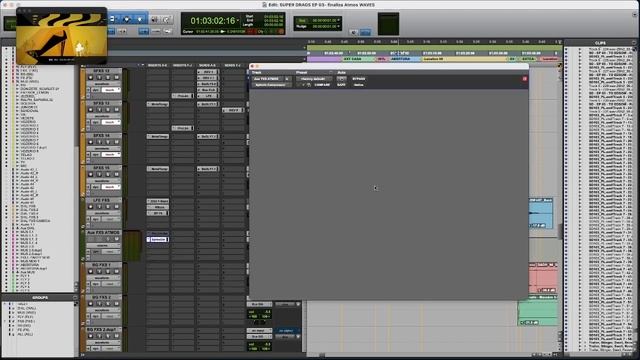Open the SENDS F-J send on SFXS 13
Viewport: 640px width, 360px height.
[x=233, y=110]
